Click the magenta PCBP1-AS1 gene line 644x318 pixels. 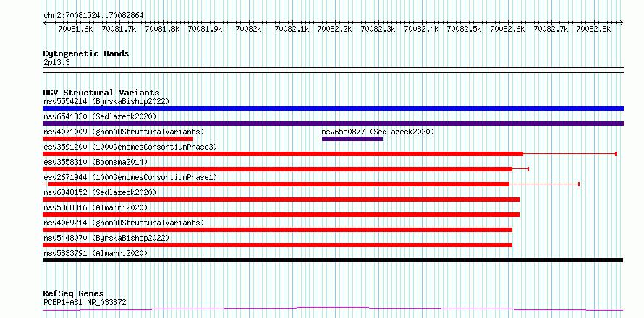(x=333, y=309)
